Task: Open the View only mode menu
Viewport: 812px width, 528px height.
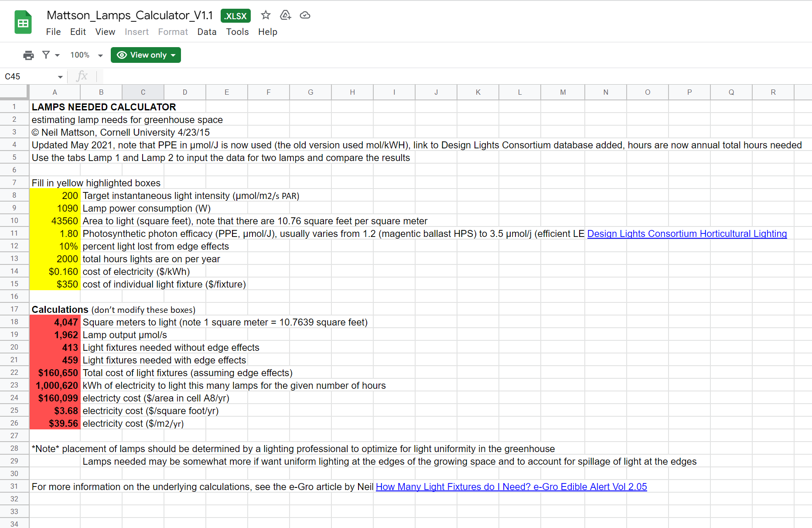Action: 146,55
